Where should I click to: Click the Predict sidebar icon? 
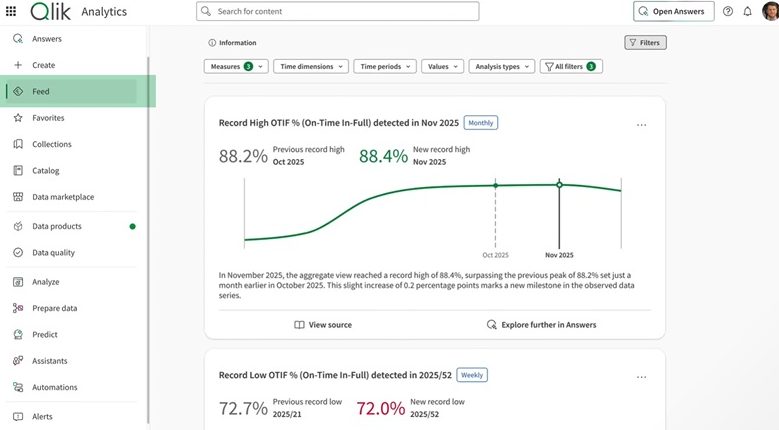[18, 334]
